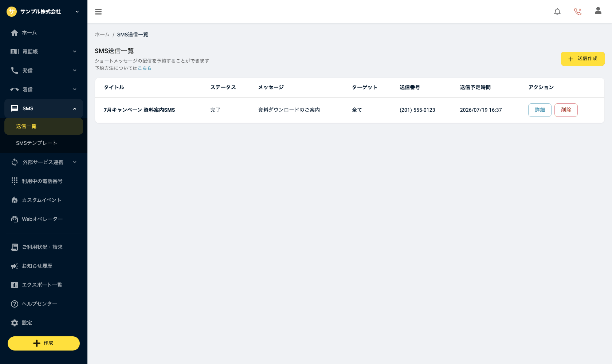Go to ホーム in the sidebar
The image size is (612, 364).
point(44,33)
